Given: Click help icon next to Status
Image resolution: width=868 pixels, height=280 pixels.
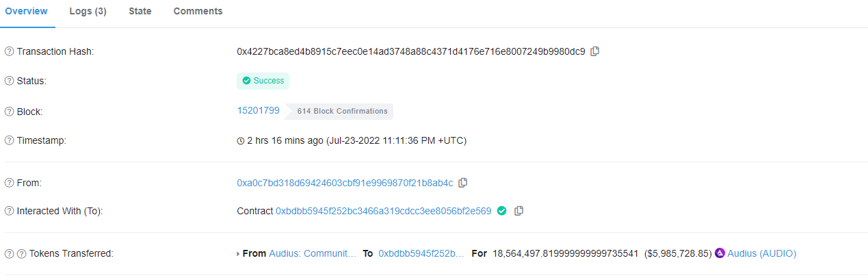Looking at the screenshot, I should (x=9, y=81).
